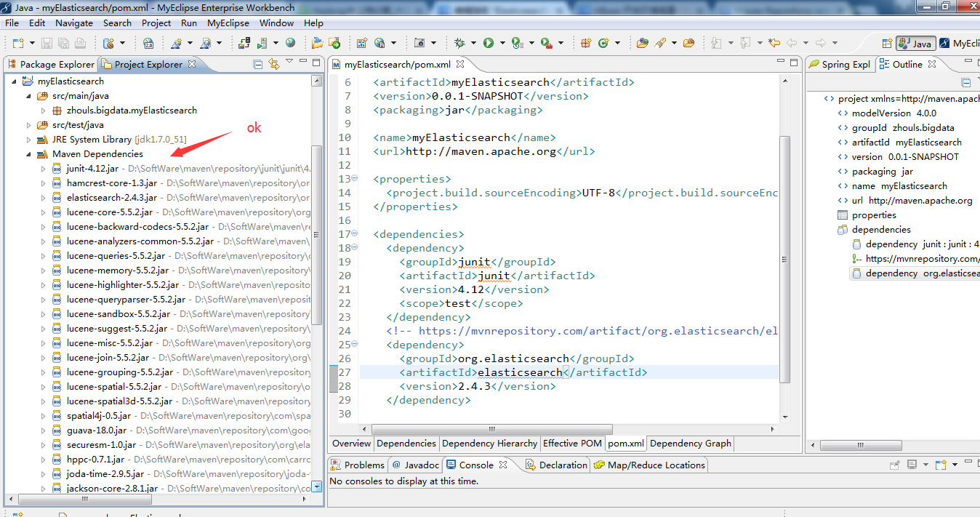The image size is (980, 517).
Task: Click the Search flashlight toolbar icon
Action: [660, 43]
